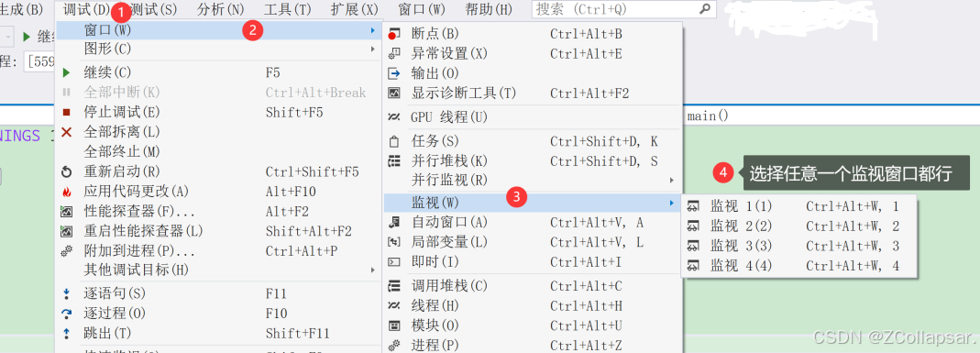Open 监视 2(2) watch window
This screenshot has height=353, width=980.
[x=798, y=226]
